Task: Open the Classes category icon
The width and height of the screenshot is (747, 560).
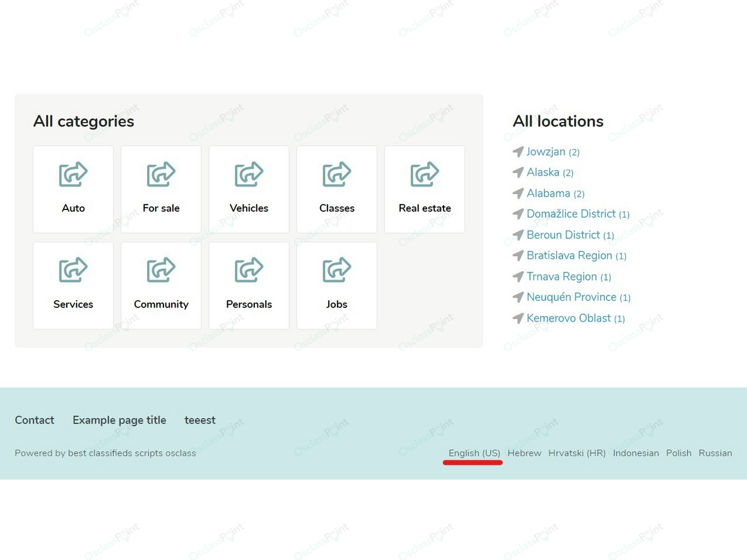Action: click(x=337, y=174)
